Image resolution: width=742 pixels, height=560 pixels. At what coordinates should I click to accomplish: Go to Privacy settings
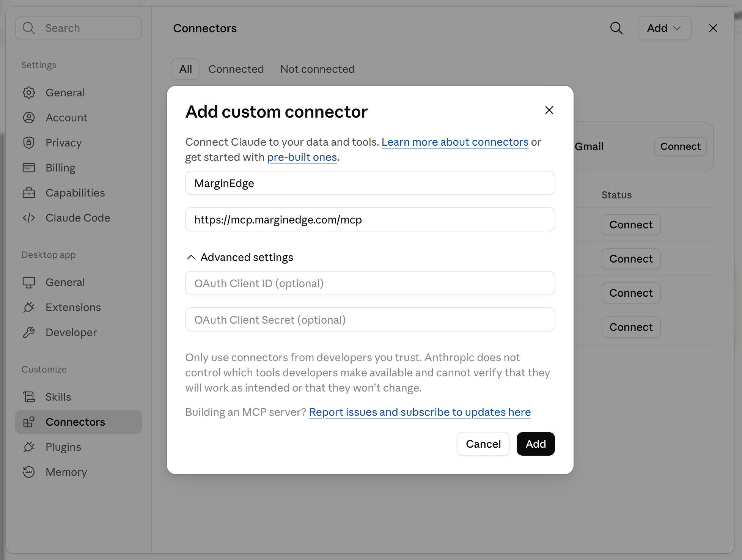click(79, 143)
